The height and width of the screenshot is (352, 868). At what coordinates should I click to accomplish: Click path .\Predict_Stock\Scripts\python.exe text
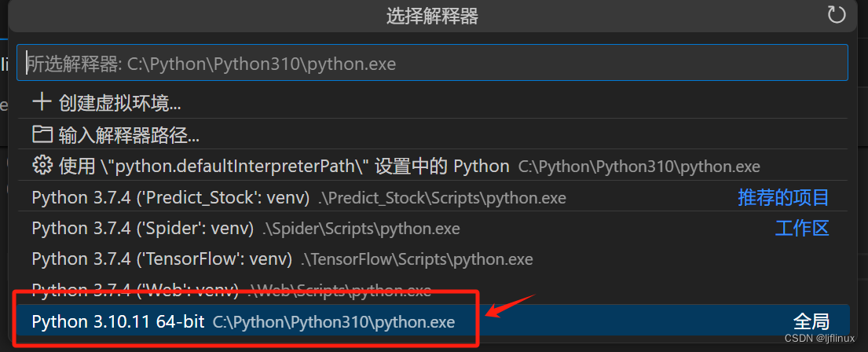pyautogui.click(x=441, y=197)
